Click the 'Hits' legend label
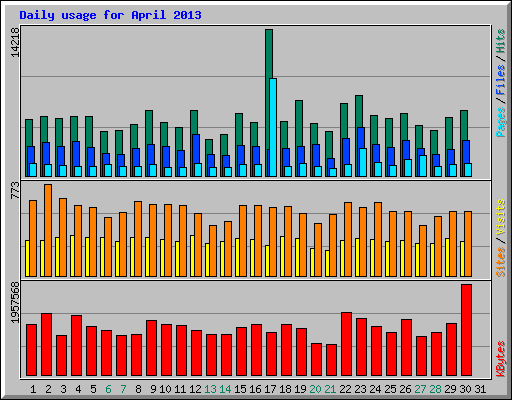Screen dimensions: 512x400 [x=501, y=41]
